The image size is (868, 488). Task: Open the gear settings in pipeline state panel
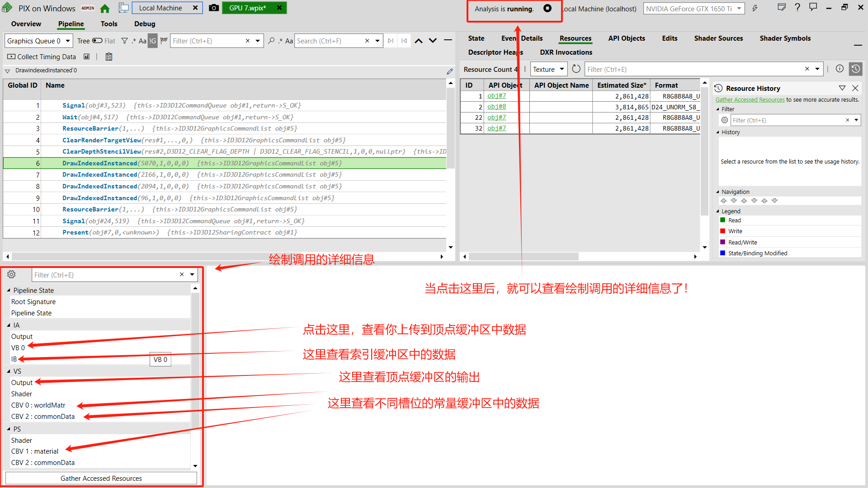[x=11, y=274]
